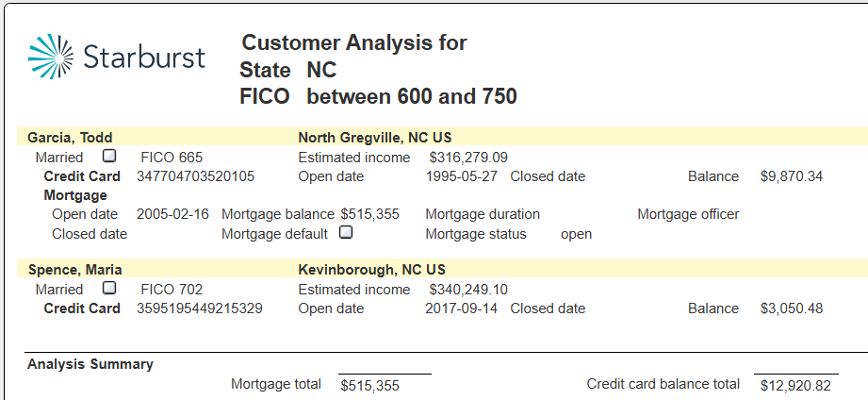868x400 pixels.
Task: Select the Garcia, Todd customer header
Action: [70, 138]
